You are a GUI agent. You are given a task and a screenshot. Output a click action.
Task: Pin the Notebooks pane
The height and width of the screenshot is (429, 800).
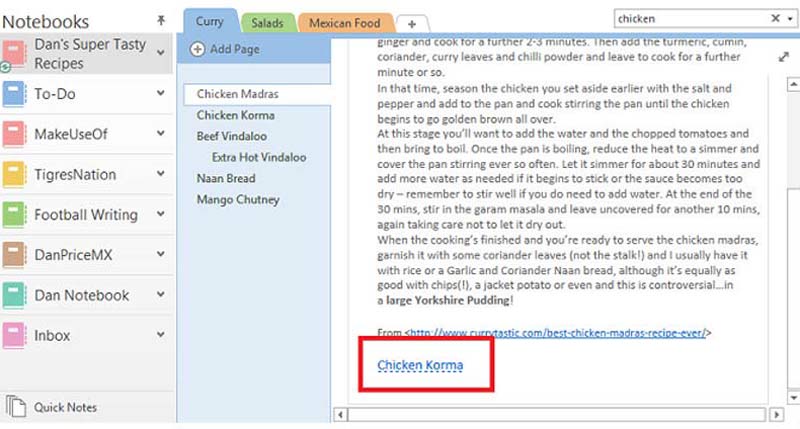pyautogui.click(x=162, y=20)
